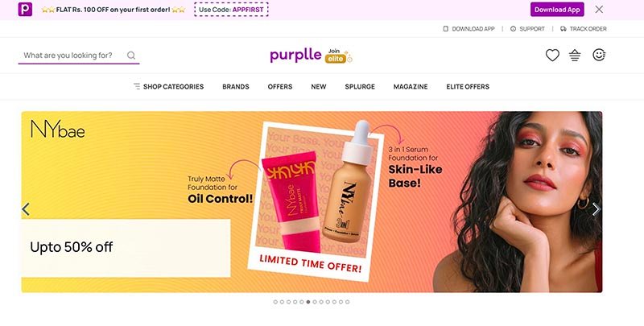Open the wishlist heart icon
The image size is (644, 326).
click(x=552, y=55)
